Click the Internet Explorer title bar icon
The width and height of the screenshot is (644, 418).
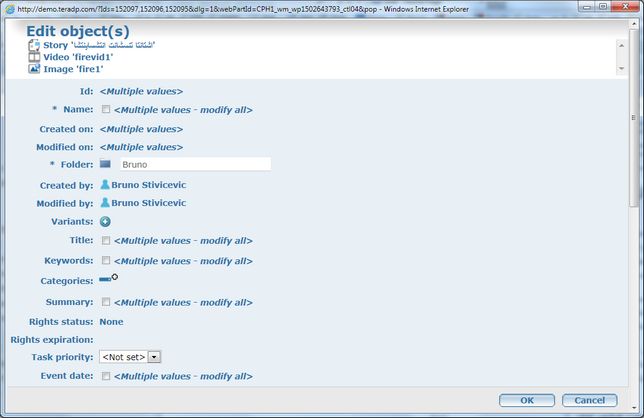[10, 9]
